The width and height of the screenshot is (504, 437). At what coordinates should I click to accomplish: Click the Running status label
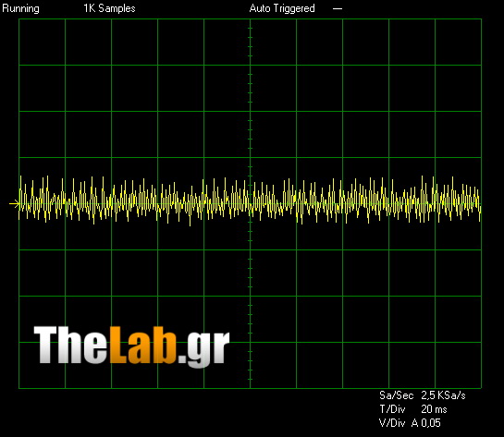[x=21, y=8]
